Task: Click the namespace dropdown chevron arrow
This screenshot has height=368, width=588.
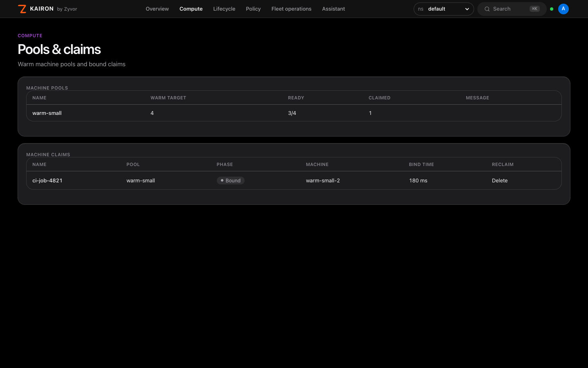Action: tap(467, 9)
